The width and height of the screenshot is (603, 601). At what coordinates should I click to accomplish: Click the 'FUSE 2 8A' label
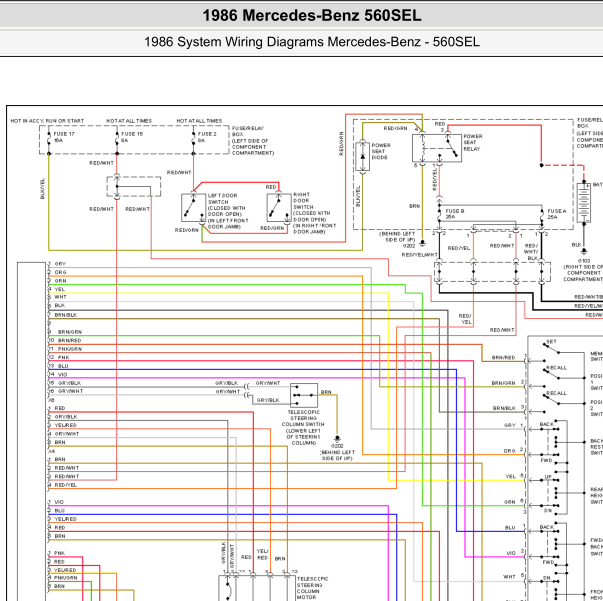pyautogui.click(x=207, y=137)
